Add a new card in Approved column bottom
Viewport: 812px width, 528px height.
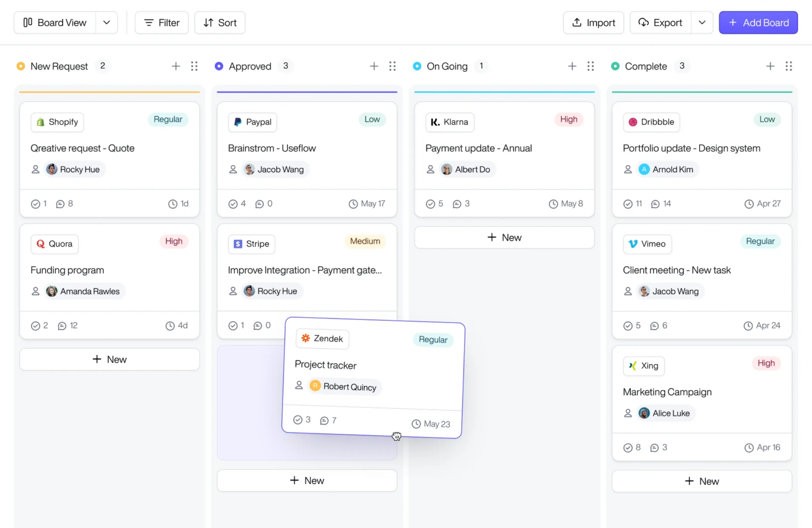tap(307, 480)
